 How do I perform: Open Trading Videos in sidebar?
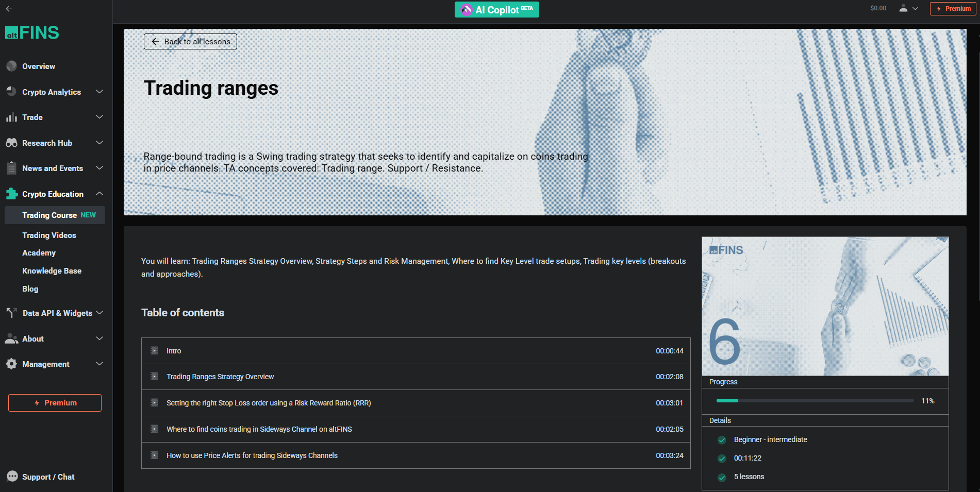point(49,235)
